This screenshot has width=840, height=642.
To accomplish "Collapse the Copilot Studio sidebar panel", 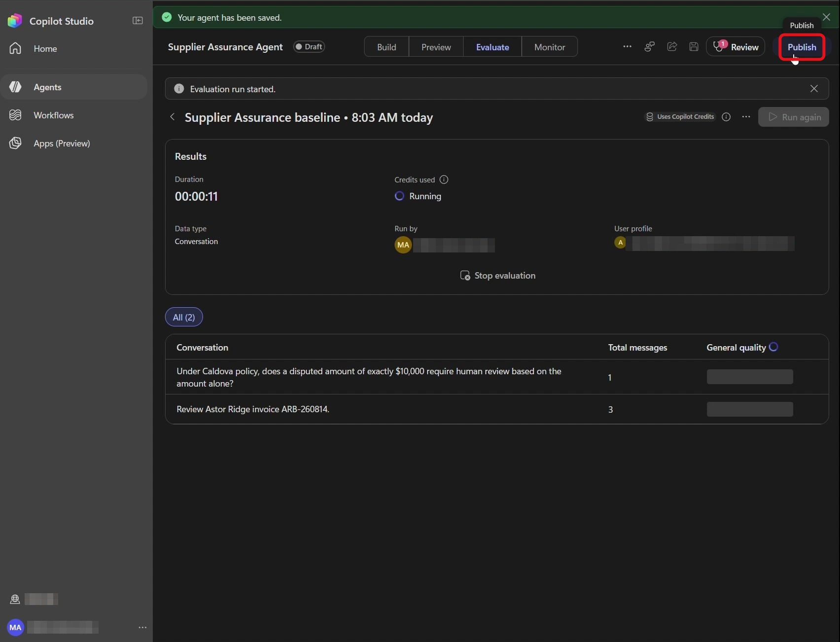I will click(x=138, y=21).
